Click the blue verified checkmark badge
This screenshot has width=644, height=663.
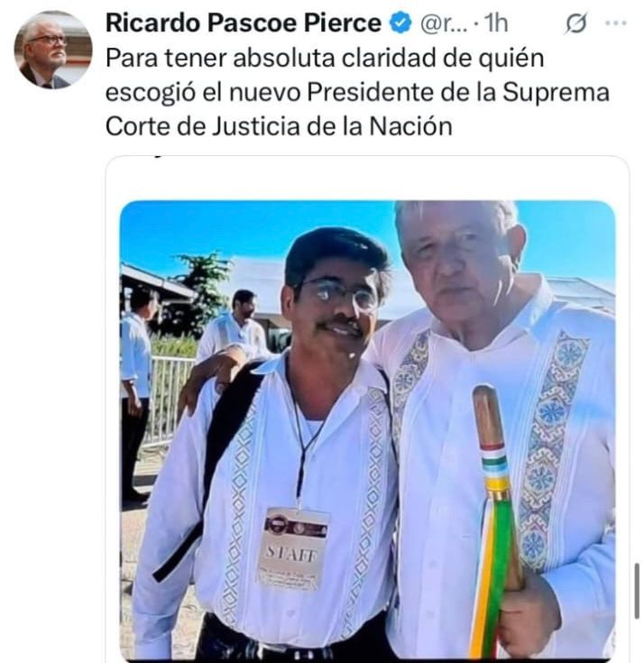click(x=400, y=23)
